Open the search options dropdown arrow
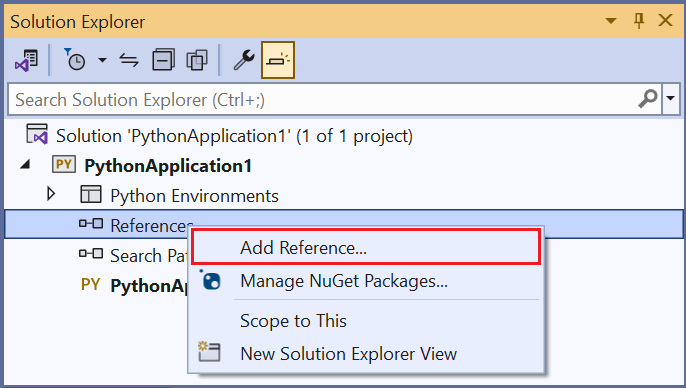Viewport: 686px width, 388px height. click(671, 99)
